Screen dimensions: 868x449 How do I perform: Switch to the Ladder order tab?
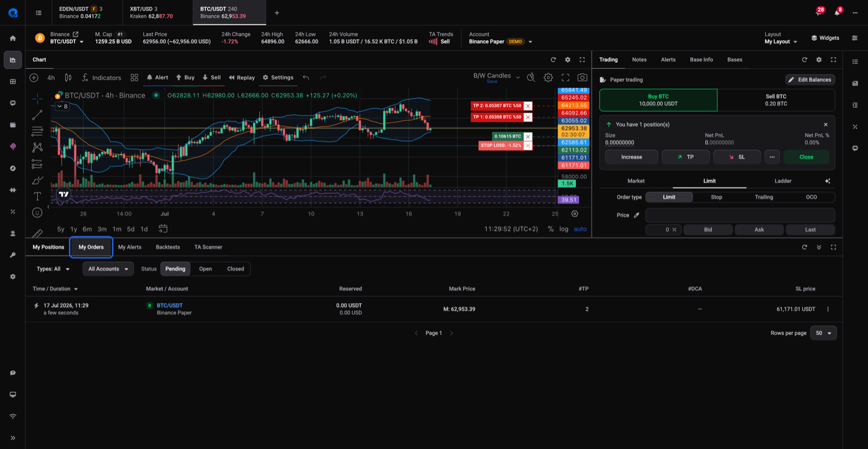[783, 181]
